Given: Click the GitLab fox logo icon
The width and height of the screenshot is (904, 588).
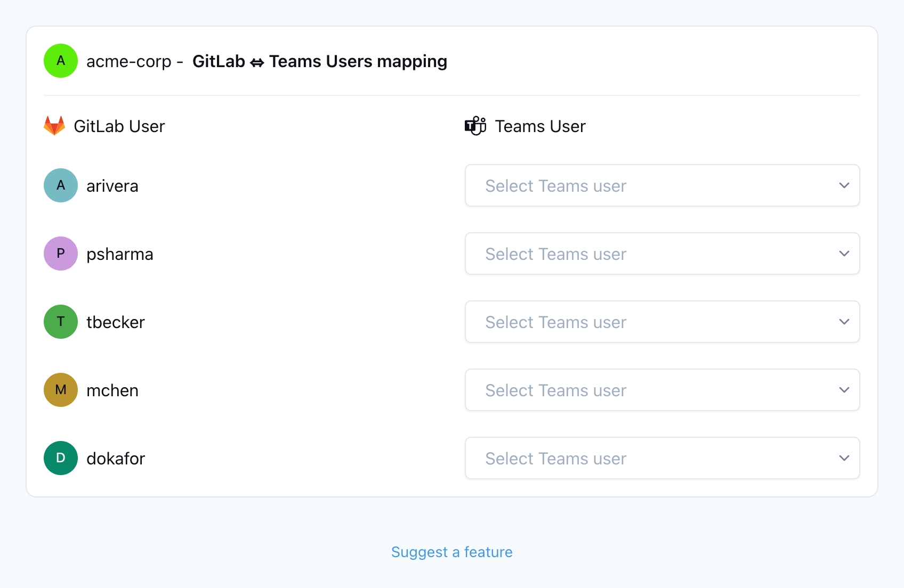Looking at the screenshot, I should [x=54, y=126].
